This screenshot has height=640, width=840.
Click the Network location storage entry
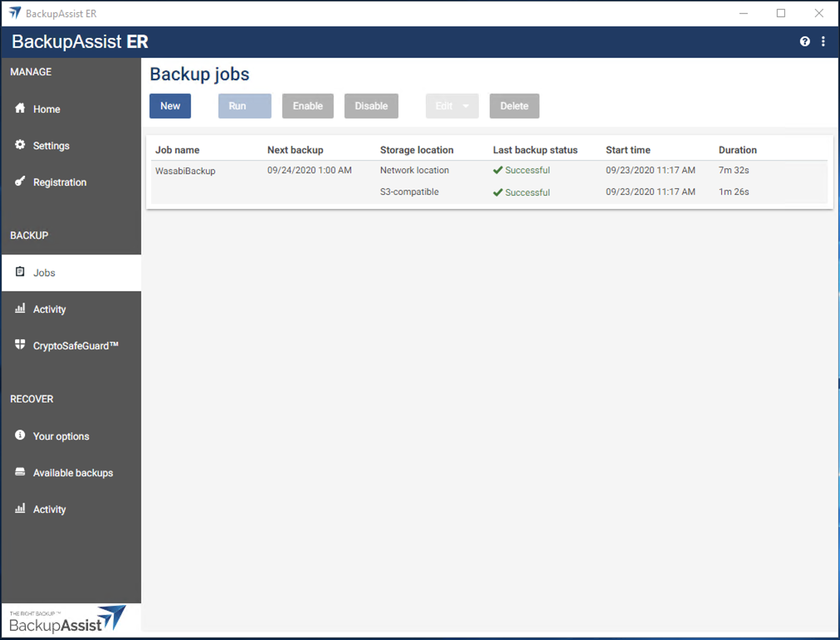pyautogui.click(x=415, y=170)
